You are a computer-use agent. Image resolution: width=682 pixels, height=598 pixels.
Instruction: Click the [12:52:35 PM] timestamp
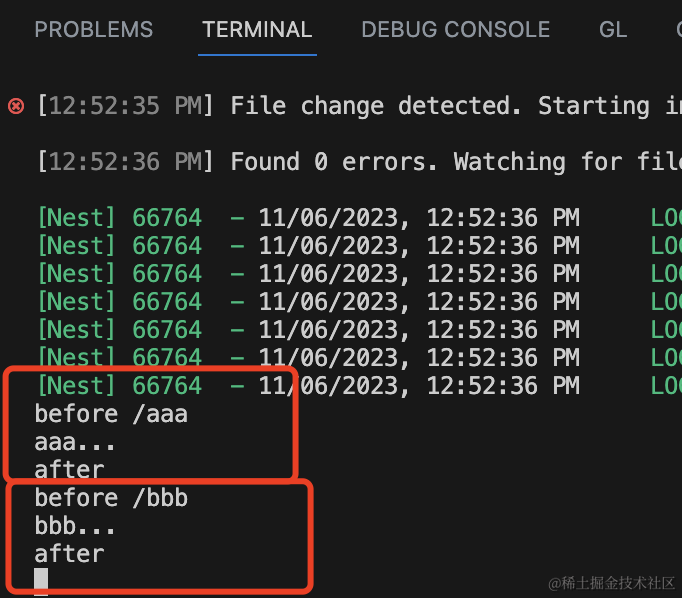(125, 106)
